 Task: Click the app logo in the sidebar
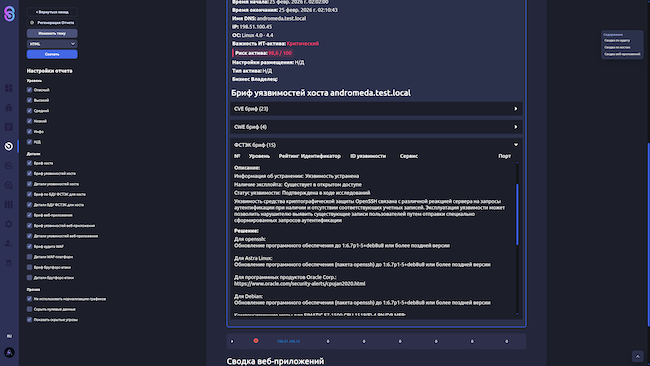tap(9, 14)
